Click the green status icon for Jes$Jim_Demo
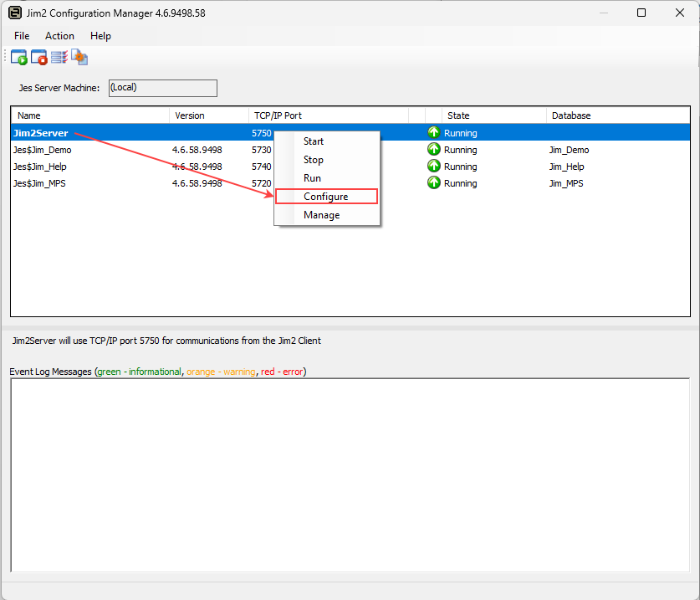This screenshot has height=600, width=700. (x=433, y=150)
